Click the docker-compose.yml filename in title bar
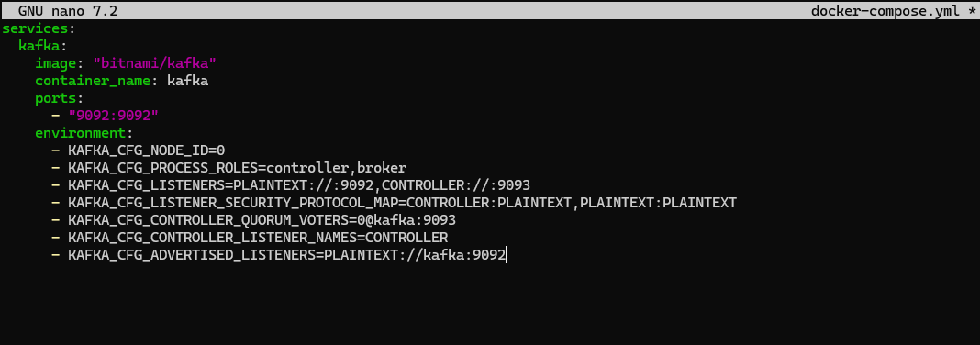Viewport: 980px width, 345px height. 885,11
